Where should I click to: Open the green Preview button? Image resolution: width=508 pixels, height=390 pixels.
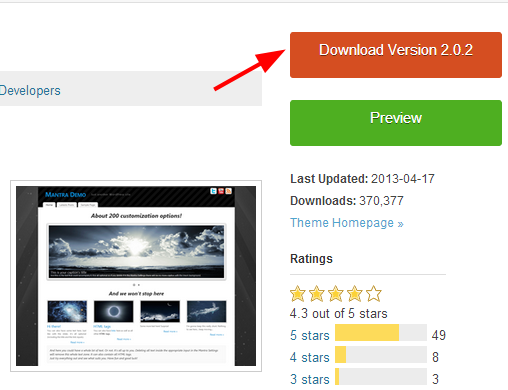point(396,123)
